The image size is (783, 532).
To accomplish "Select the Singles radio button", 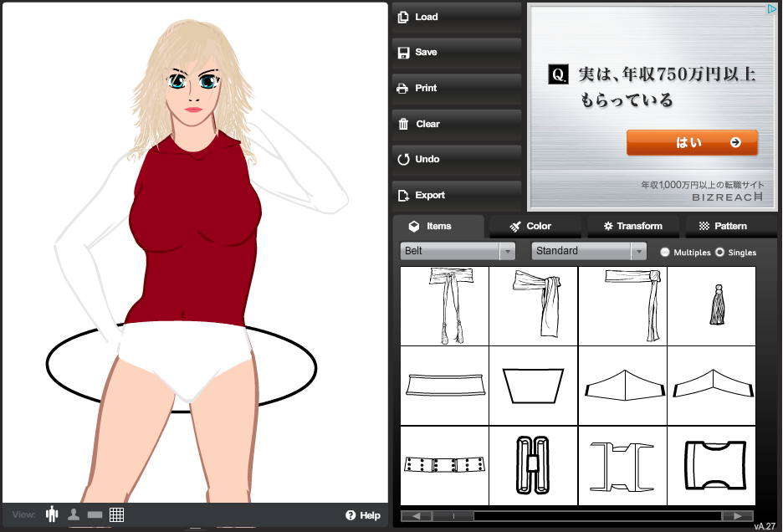I will [x=719, y=252].
